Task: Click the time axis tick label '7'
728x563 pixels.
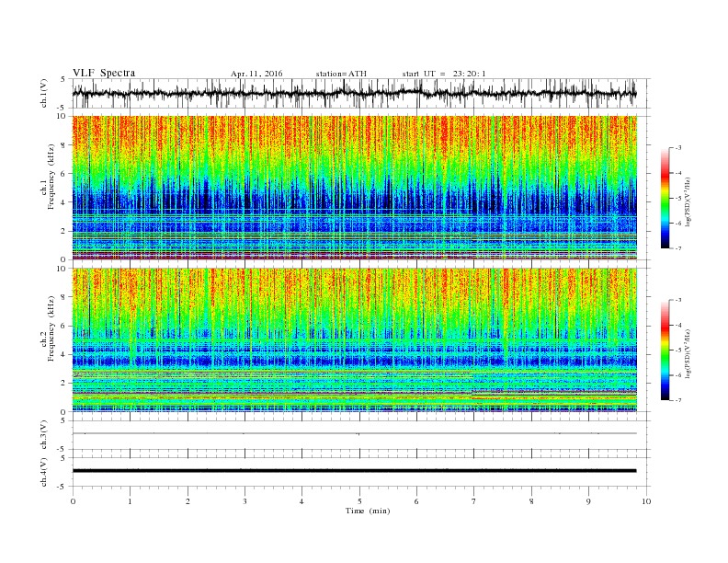Action: [474, 501]
